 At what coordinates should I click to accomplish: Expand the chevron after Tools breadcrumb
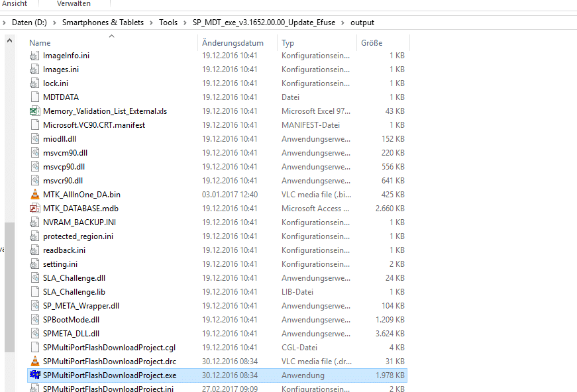pyautogui.click(x=185, y=23)
